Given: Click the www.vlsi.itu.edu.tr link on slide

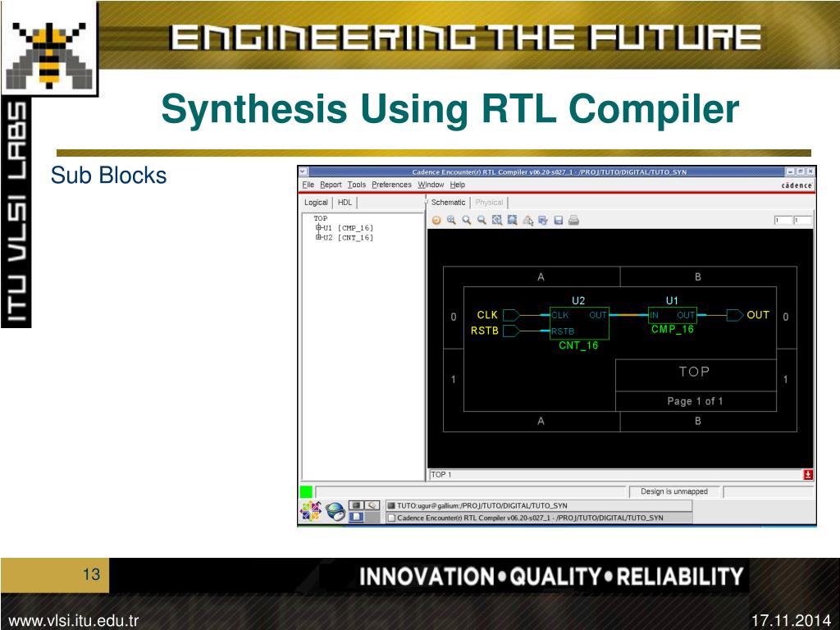Looking at the screenshot, I should [x=74, y=621].
